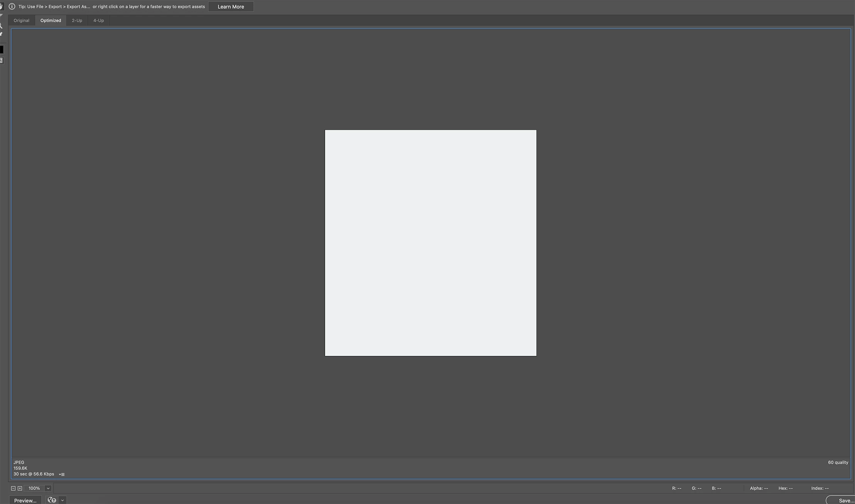Switch to the Original tab
This screenshot has width=855, height=504.
[21, 20]
